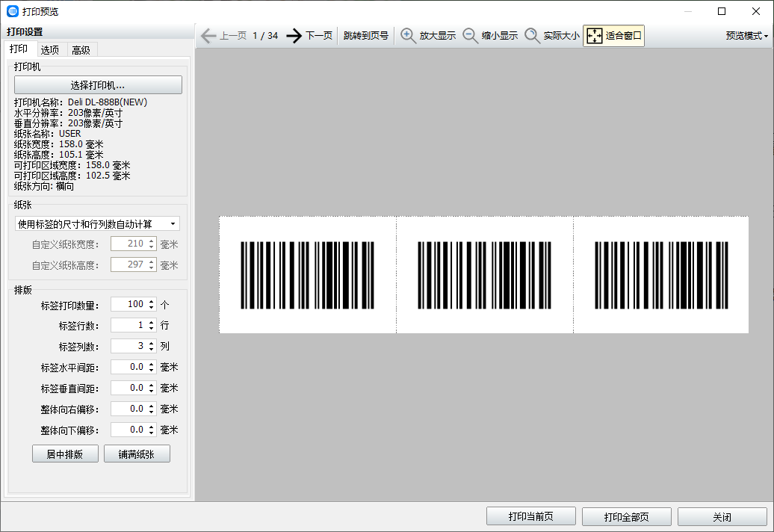Click the 铺满纸张 button
774x532 pixels.
coord(137,454)
